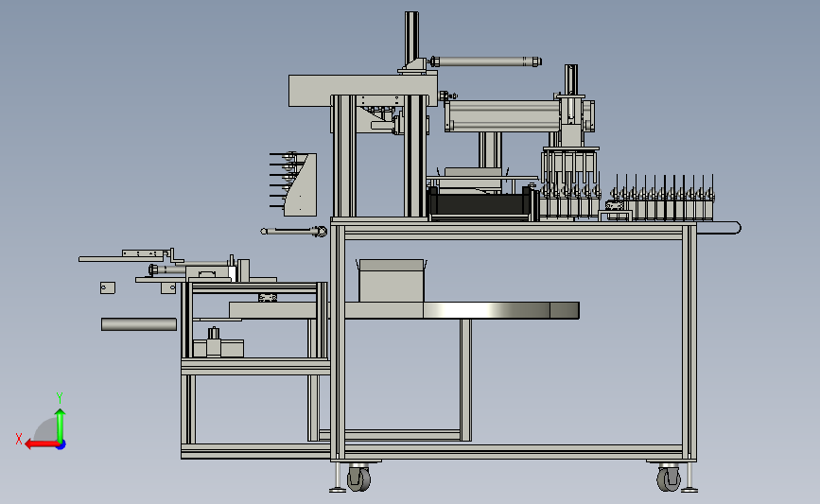Select the left leveling foot pad
The width and height of the screenshot is (820, 504).
click(x=338, y=490)
